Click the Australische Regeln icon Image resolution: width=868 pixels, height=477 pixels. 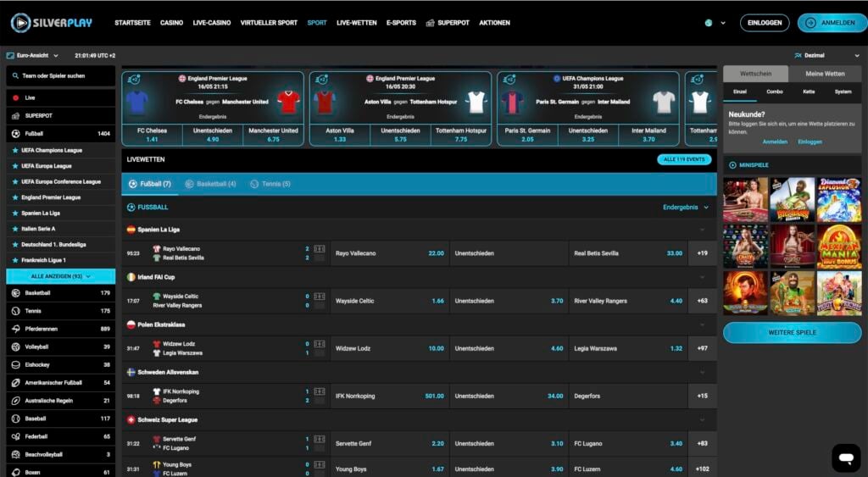[15, 401]
